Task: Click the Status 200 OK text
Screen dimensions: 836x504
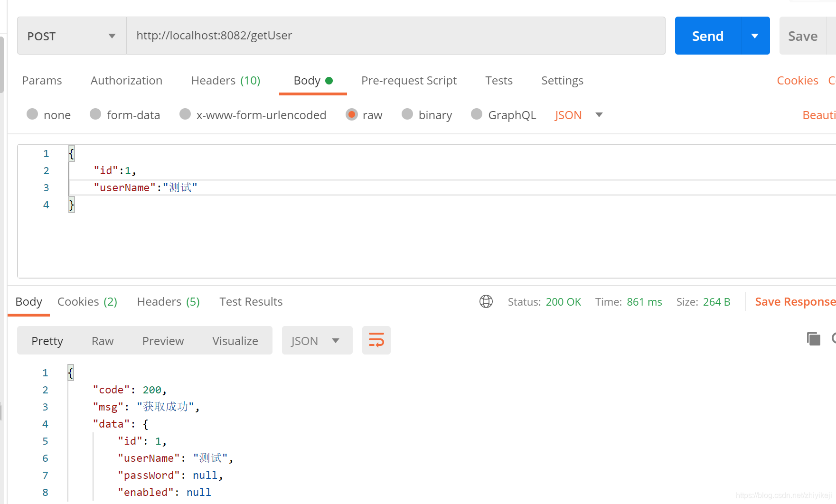Action: pyautogui.click(x=544, y=302)
